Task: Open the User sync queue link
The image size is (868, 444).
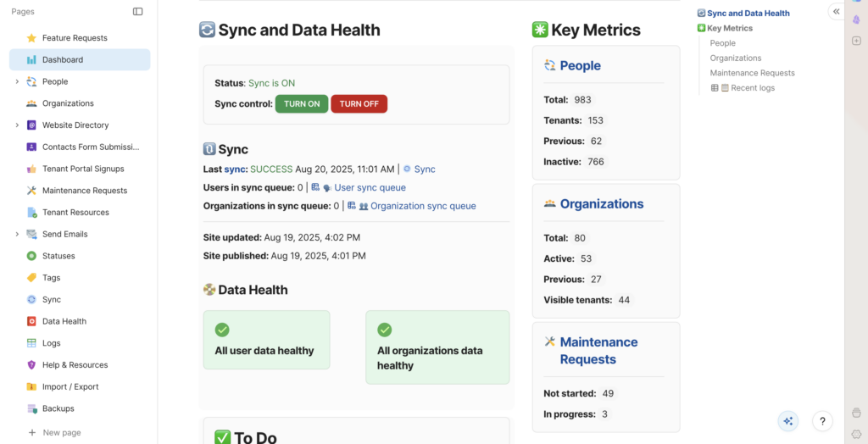Action: point(370,187)
